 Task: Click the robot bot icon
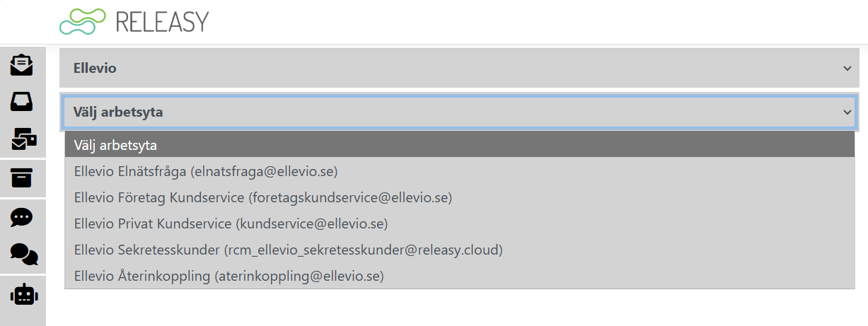[24, 294]
